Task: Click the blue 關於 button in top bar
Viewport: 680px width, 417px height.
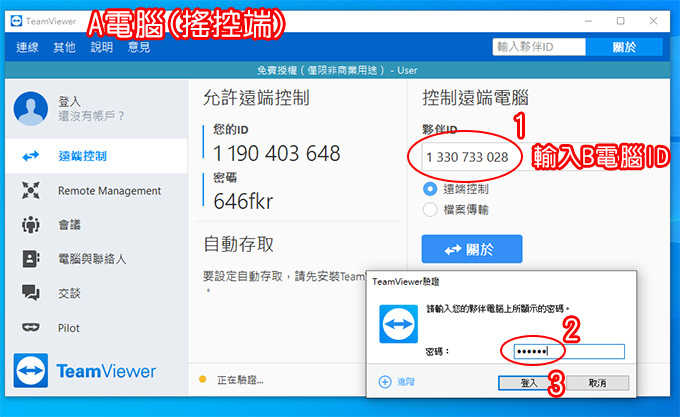Action: [624, 47]
